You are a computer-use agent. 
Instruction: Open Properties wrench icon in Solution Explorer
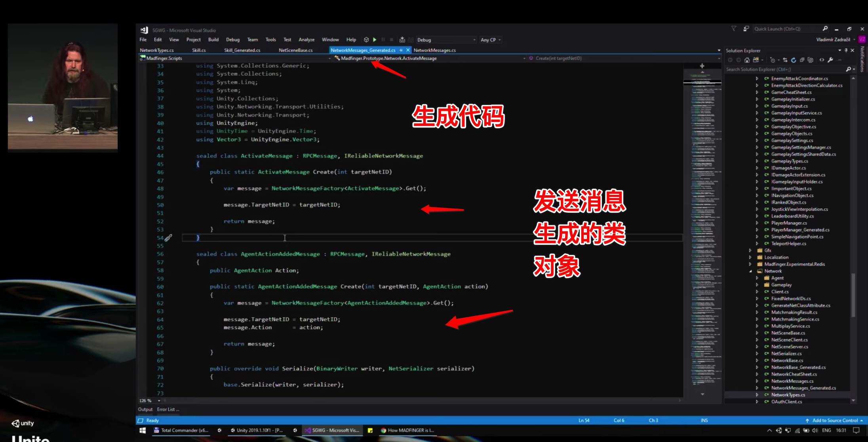click(830, 60)
